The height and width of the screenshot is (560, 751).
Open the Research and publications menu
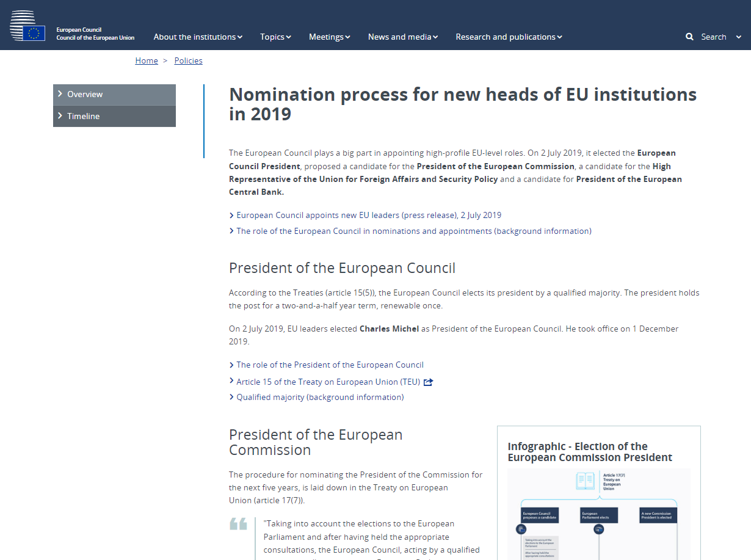(509, 37)
